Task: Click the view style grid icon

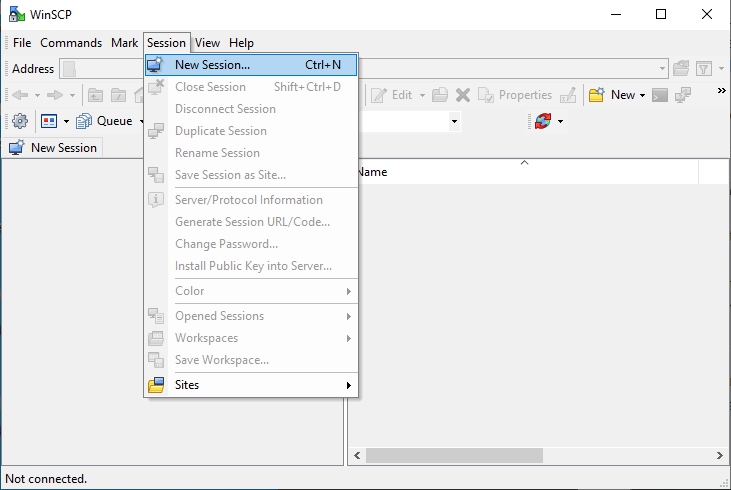Action: (x=49, y=121)
